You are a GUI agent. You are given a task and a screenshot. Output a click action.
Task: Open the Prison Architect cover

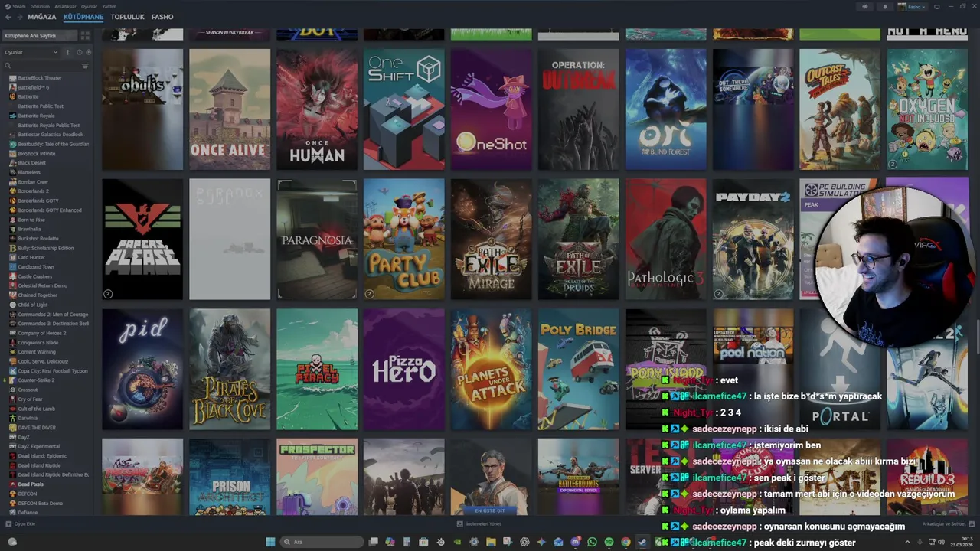pos(230,477)
